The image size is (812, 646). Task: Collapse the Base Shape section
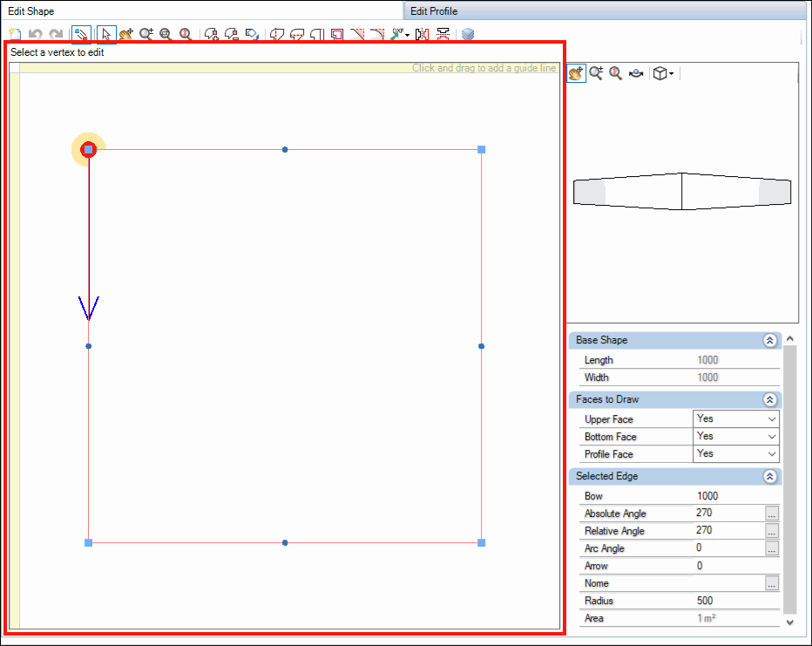(769, 340)
